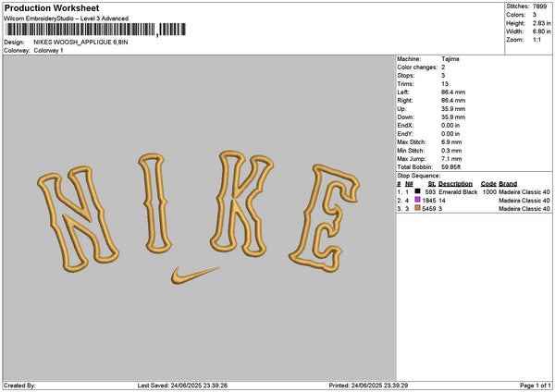Viewport: 555px width, 392px height.
Task: Click Madeira Classic 40 in the 5459 row
Action: 524,209
